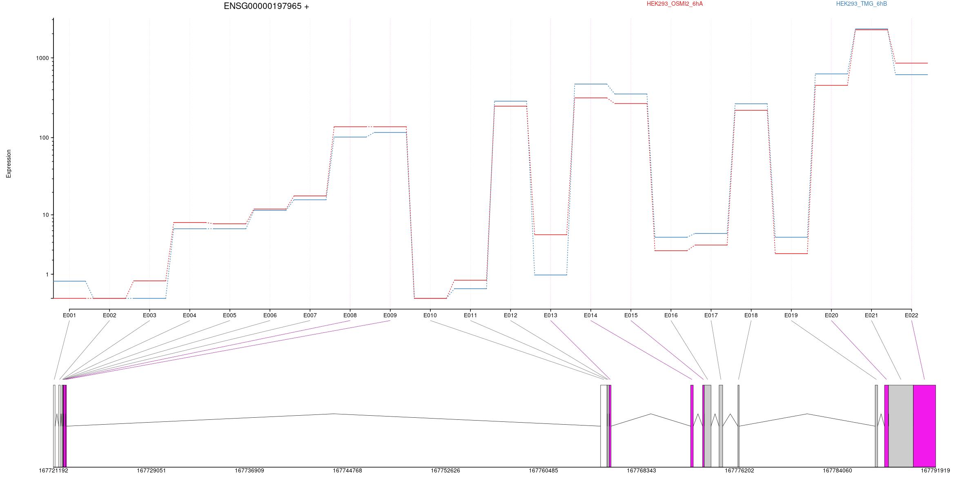Click exon label E001
The height and width of the screenshot is (490, 980).
coord(69,315)
